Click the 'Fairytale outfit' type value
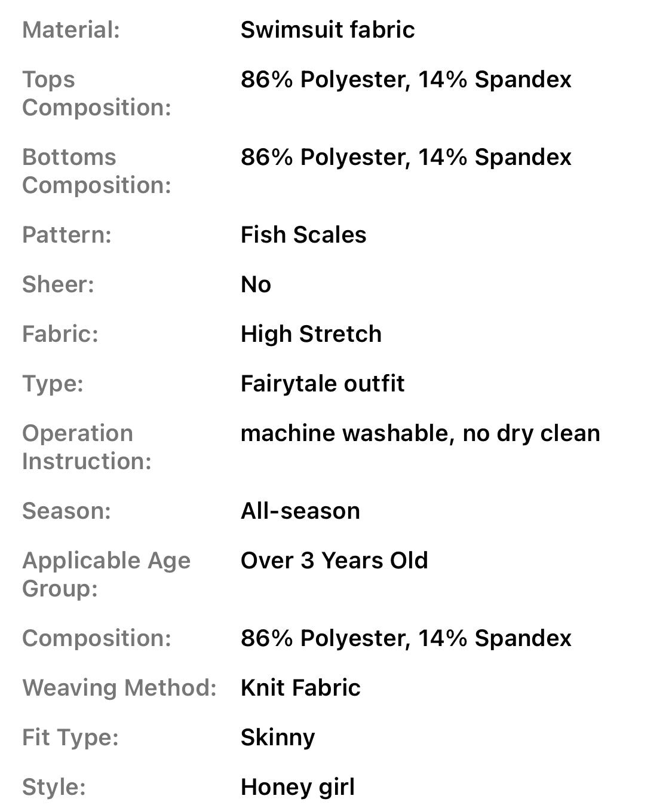 coord(323,384)
